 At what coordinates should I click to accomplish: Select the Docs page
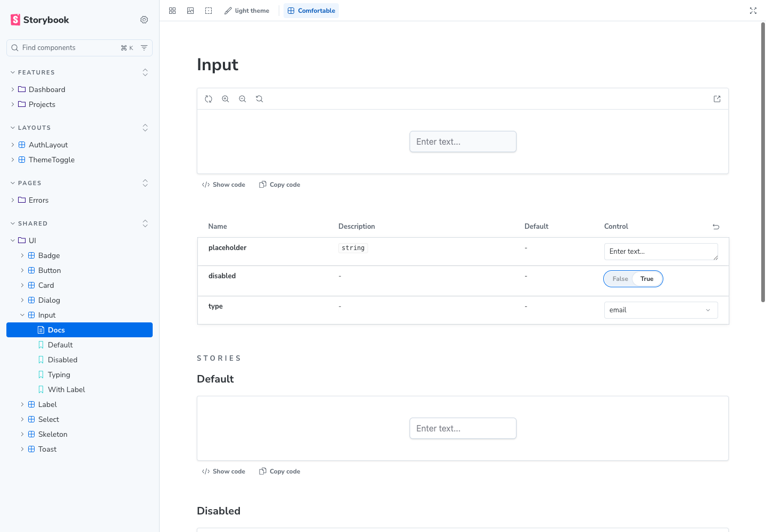click(x=80, y=330)
